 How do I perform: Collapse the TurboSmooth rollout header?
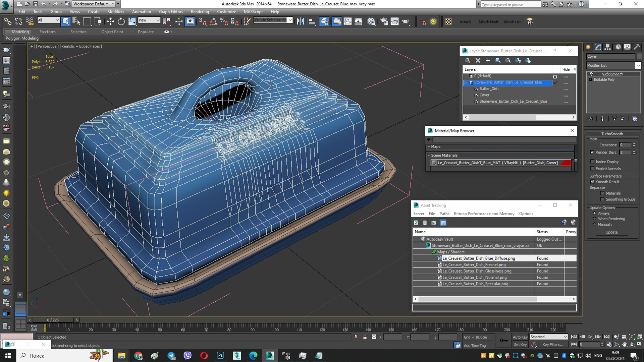coord(612,134)
